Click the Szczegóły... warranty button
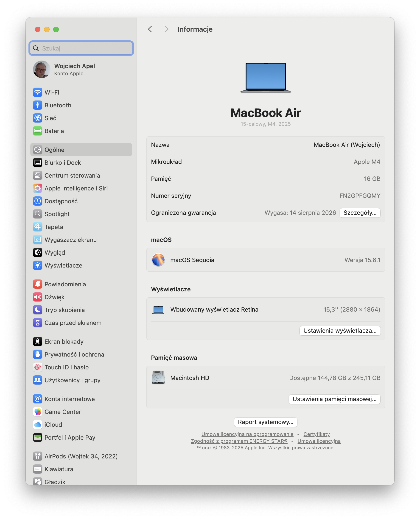The height and width of the screenshot is (519, 420). pyautogui.click(x=360, y=213)
